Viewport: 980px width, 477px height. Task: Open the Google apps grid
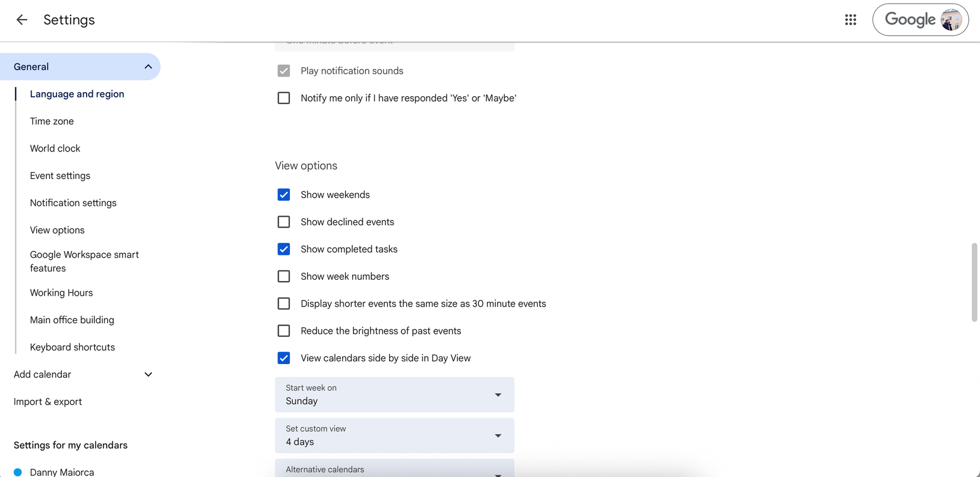pyautogui.click(x=851, y=20)
